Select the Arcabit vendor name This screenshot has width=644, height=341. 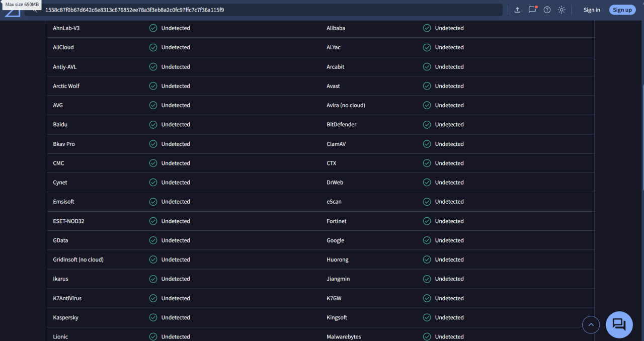point(336,67)
